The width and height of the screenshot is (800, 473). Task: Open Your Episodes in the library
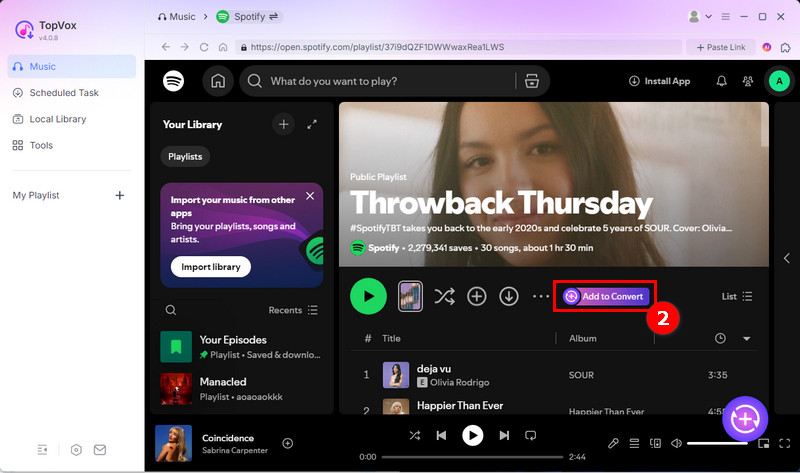[242, 347]
